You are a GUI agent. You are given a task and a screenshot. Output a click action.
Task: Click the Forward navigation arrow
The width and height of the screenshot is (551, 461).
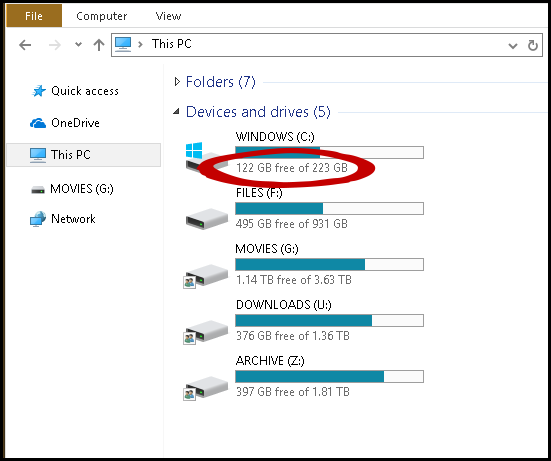54,45
